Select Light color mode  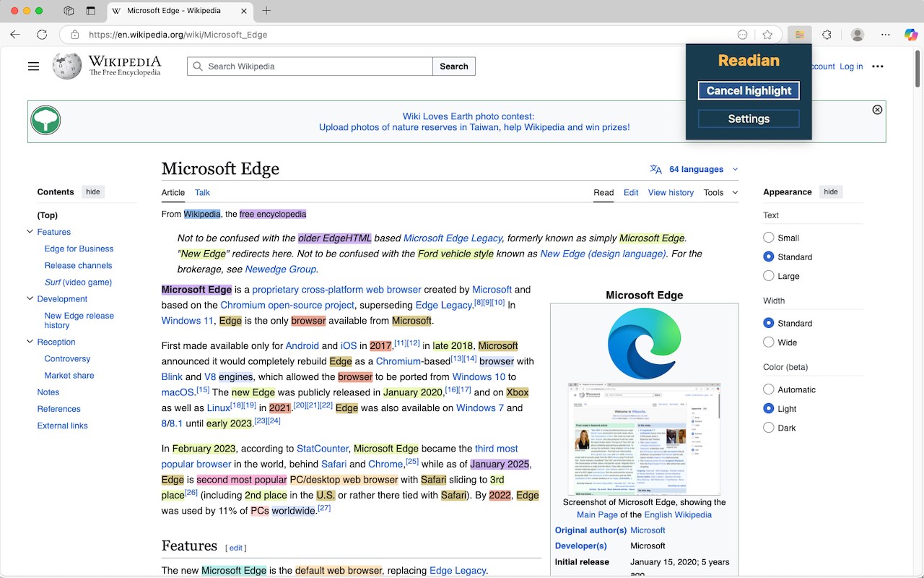click(769, 408)
